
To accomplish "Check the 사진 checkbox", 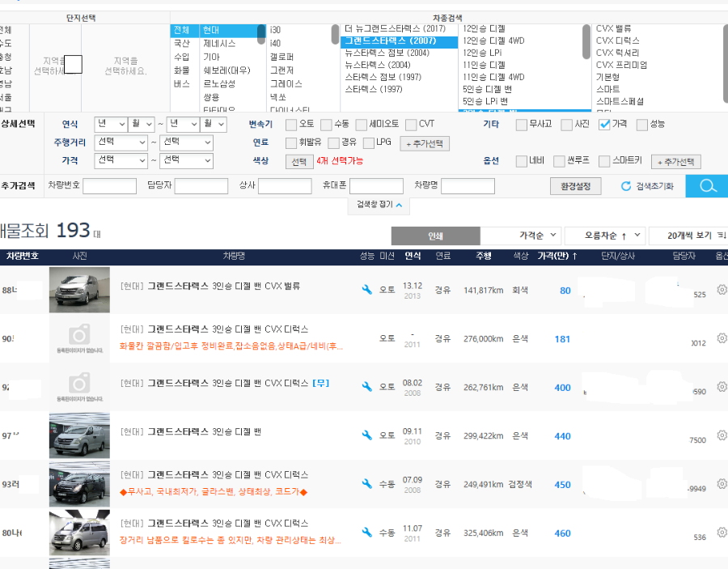I will [x=566, y=125].
